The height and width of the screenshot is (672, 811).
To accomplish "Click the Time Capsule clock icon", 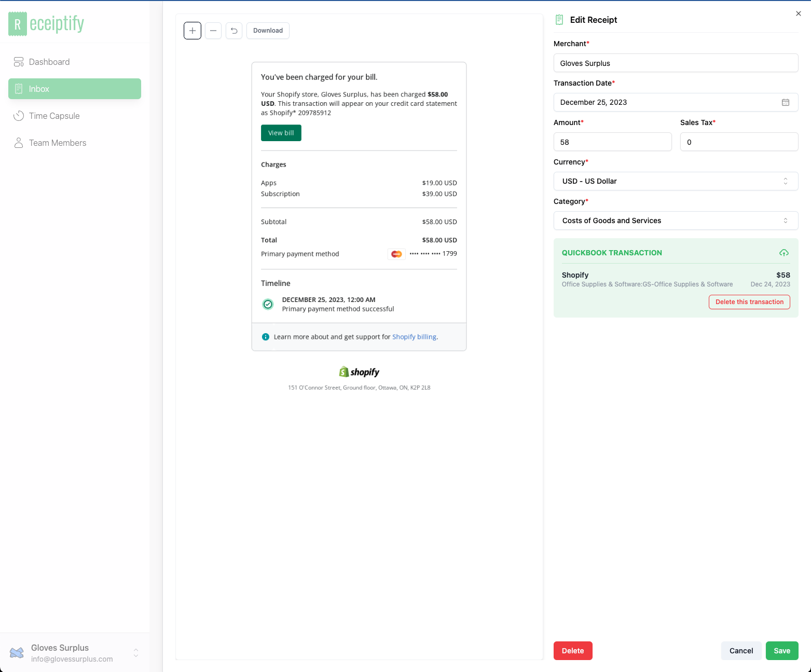I will (x=19, y=116).
